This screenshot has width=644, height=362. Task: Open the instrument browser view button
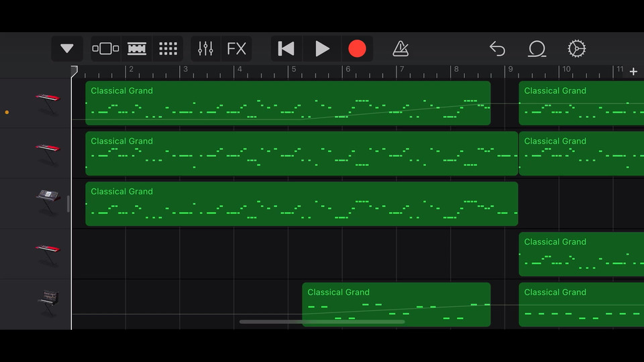(x=105, y=49)
